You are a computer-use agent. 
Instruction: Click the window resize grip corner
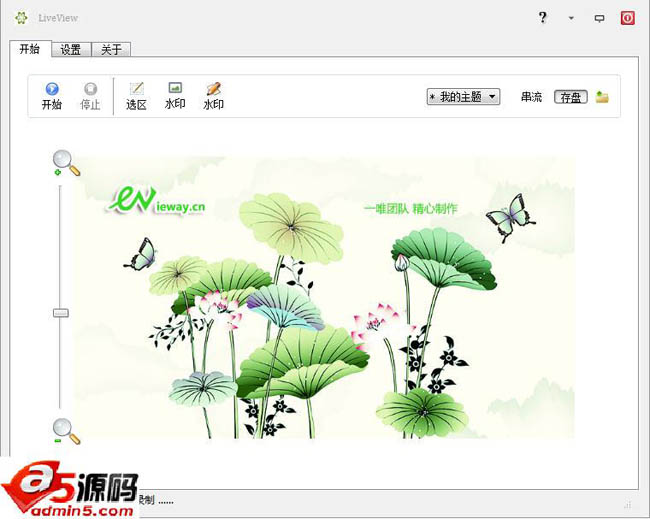629,504
